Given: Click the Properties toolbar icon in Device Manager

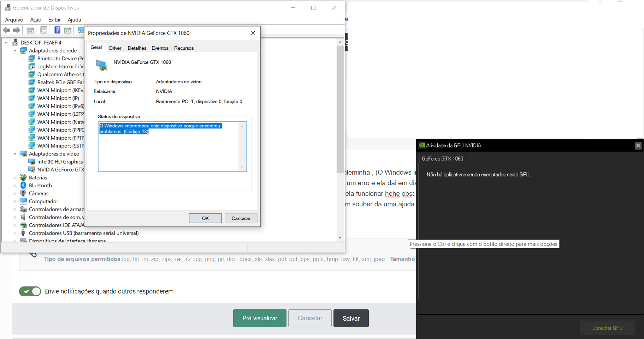Looking at the screenshot, I should point(44,30).
